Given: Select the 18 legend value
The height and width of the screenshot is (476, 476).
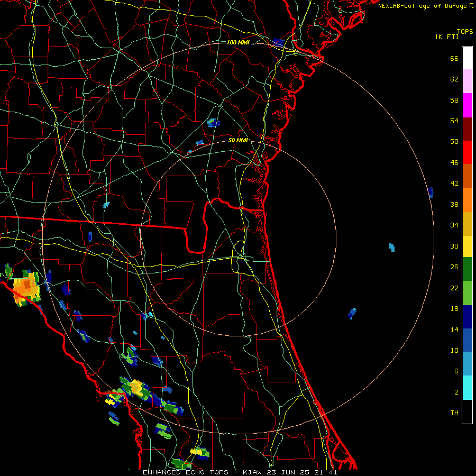Looking at the screenshot, I should coord(454,309).
